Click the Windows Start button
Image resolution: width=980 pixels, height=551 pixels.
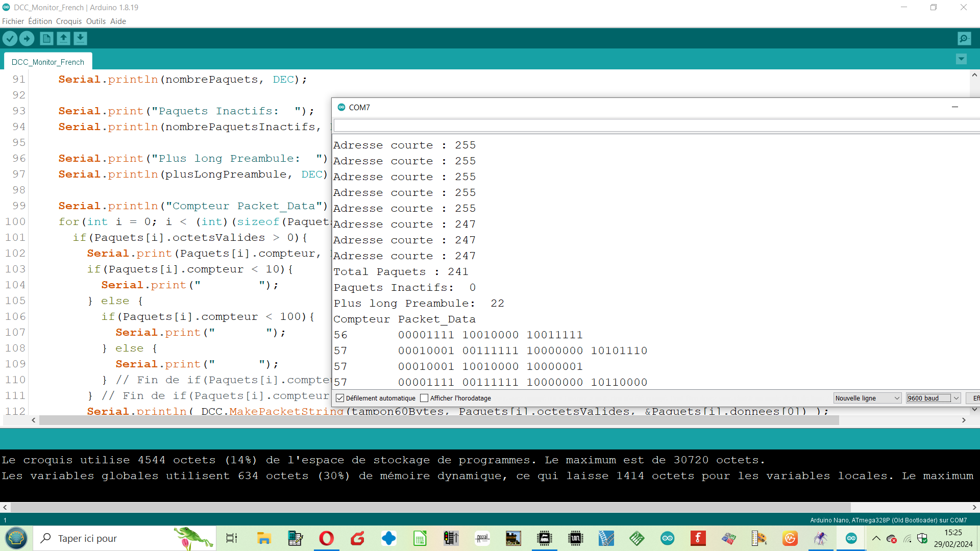pyautogui.click(x=16, y=538)
